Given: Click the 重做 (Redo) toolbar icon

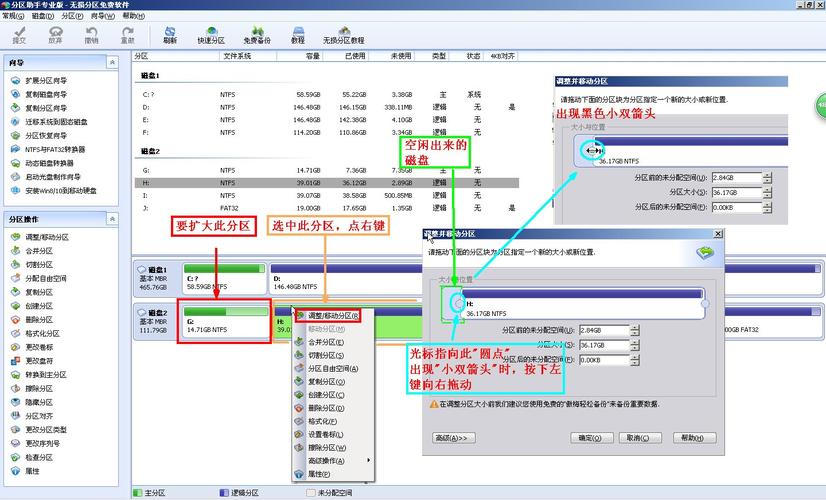Looking at the screenshot, I should pyautogui.click(x=128, y=35).
